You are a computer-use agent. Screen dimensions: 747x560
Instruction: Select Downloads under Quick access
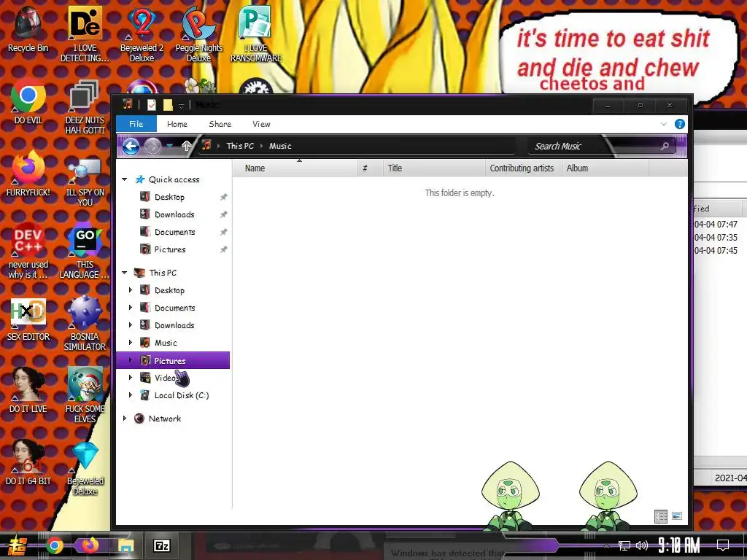coord(174,214)
